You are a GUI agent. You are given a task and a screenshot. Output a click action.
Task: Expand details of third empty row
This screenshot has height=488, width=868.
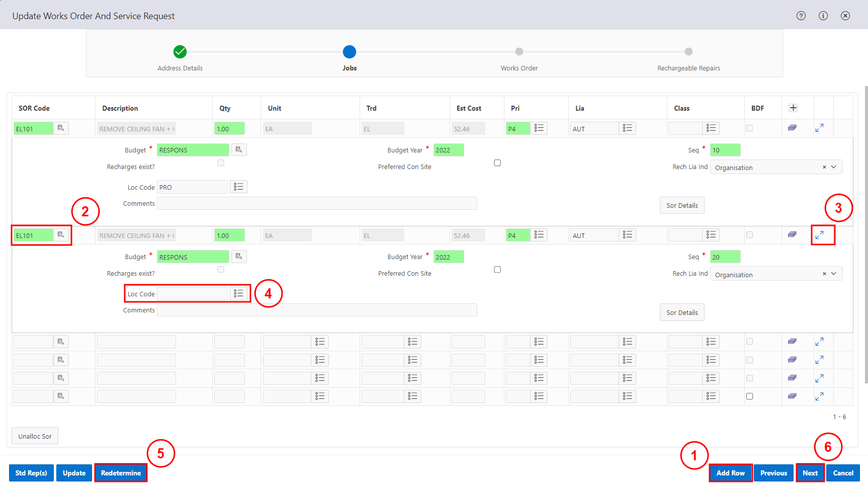click(x=819, y=378)
